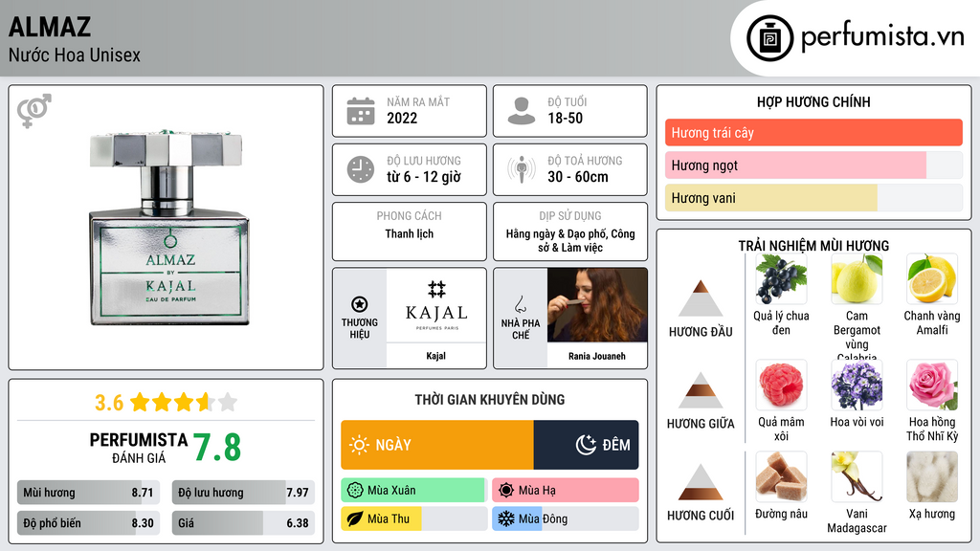The image size is (980, 551).
Task: Click the Mùa Xuân season label
Action: click(x=391, y=491)
